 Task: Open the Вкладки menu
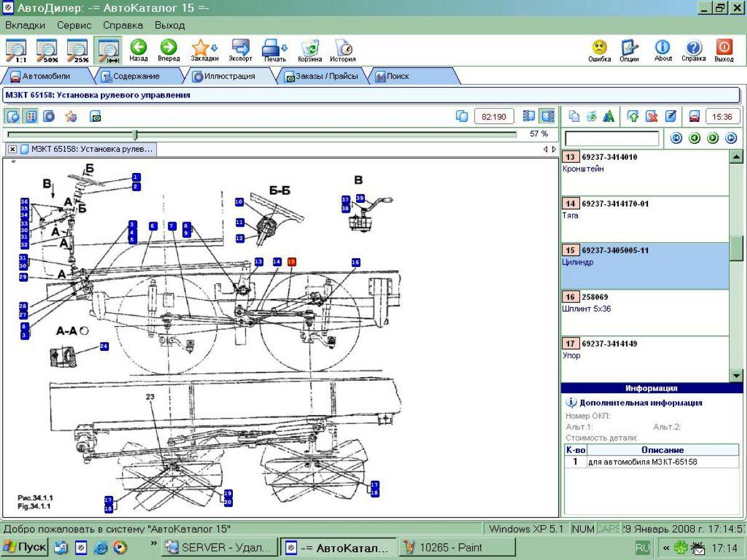[26, 26]
